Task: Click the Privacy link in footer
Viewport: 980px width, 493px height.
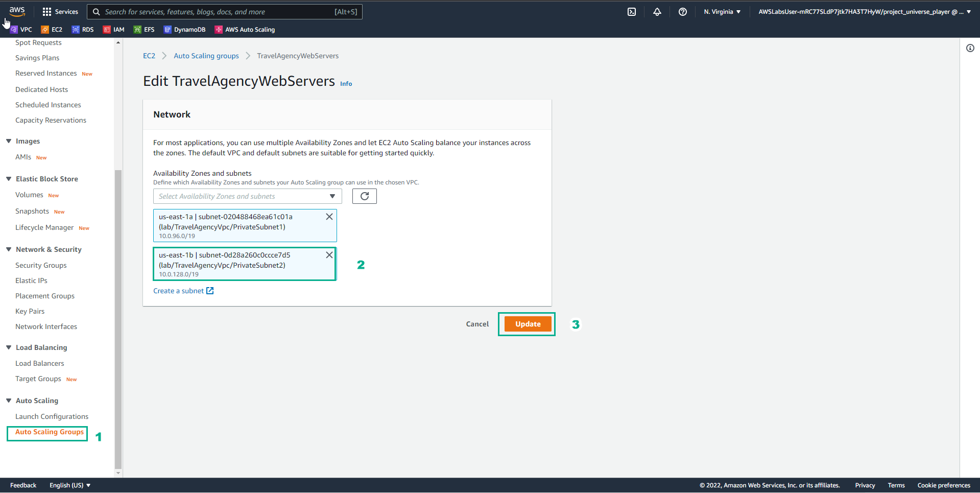Action: [865, 485]
